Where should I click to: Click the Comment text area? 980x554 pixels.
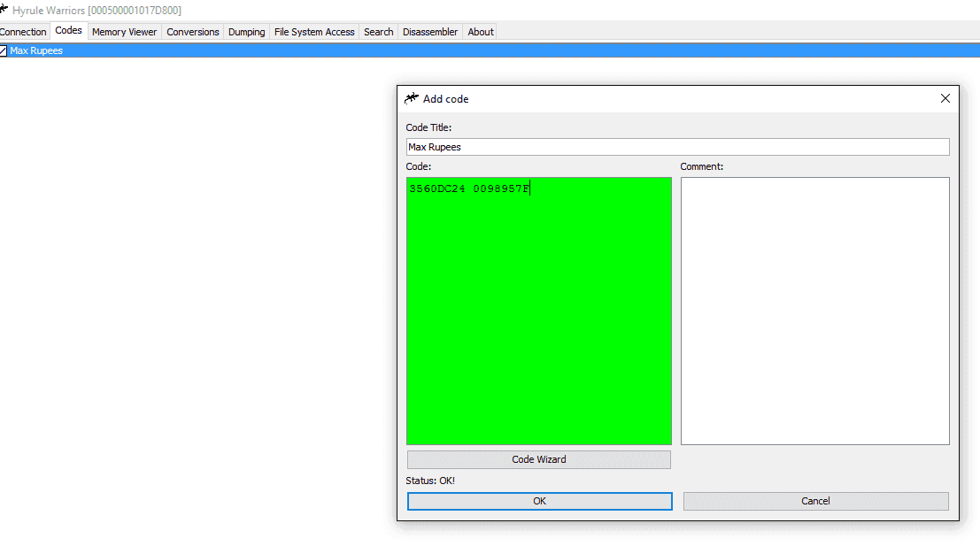click(815, 311)
